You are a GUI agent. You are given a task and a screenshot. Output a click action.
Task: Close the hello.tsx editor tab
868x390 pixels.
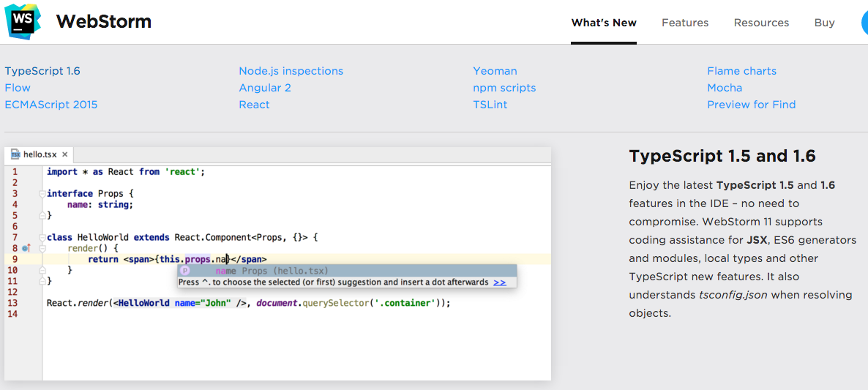point(64,154)
